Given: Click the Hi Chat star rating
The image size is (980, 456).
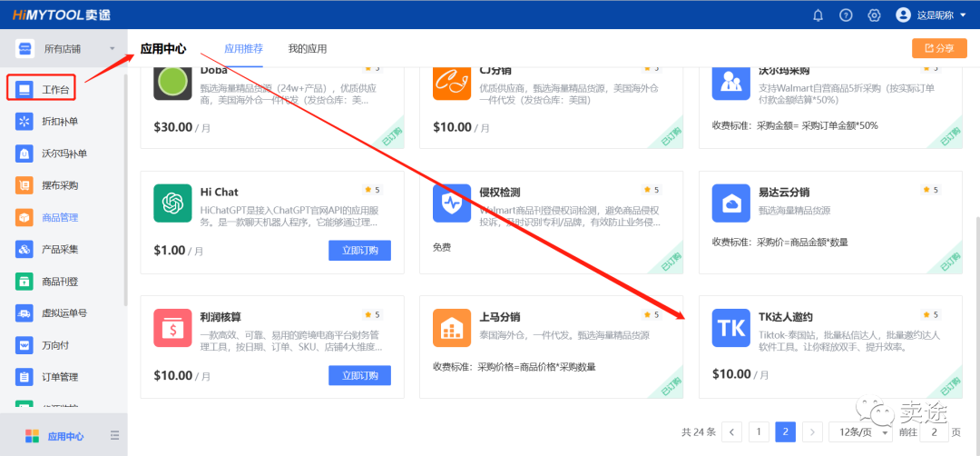Looking at the screenshot, I should 373,190.
